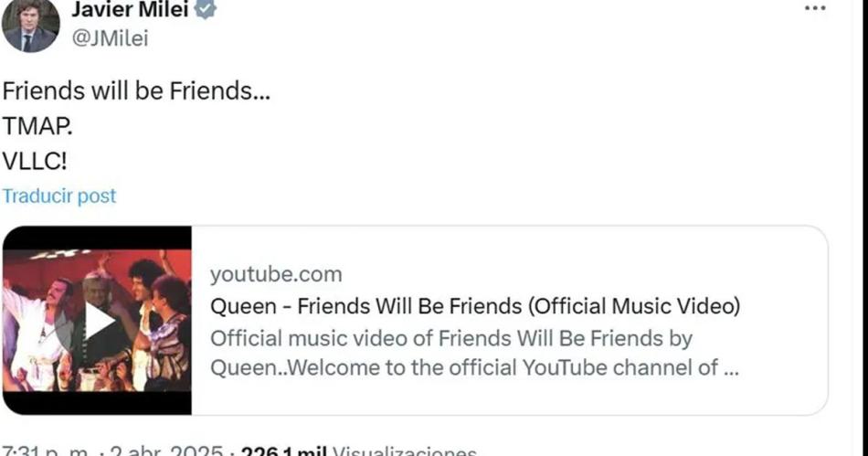Image resolution: width=868 pixels, height=456 pixels.
Task: Click the TMAP. line of the post
Action: click(x=37, y=126)
